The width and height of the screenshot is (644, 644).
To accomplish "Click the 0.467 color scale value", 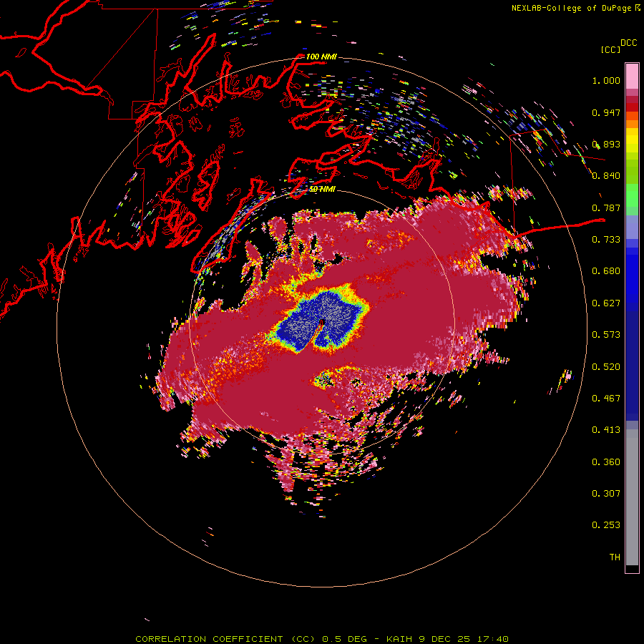I will coord(606,399).
